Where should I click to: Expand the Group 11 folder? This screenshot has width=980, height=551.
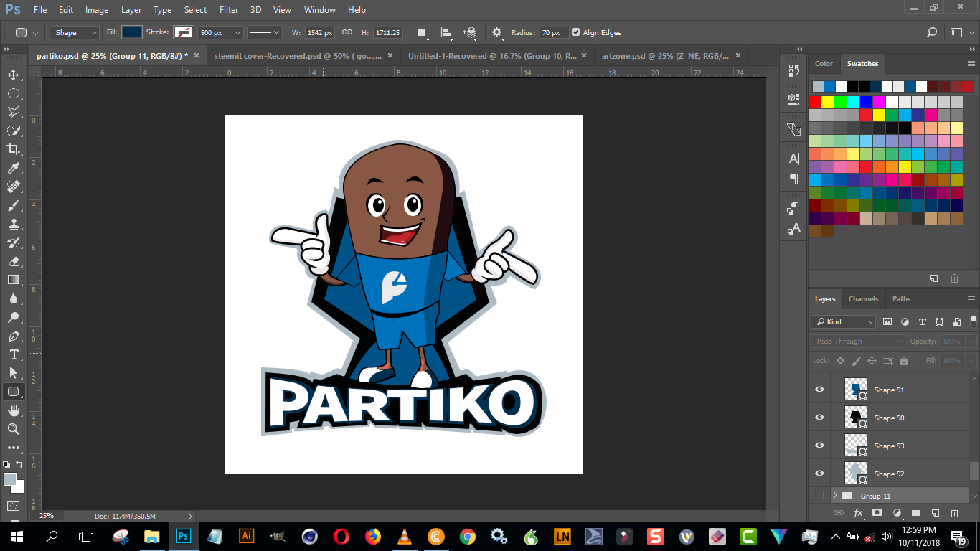(x=834, y=496)
